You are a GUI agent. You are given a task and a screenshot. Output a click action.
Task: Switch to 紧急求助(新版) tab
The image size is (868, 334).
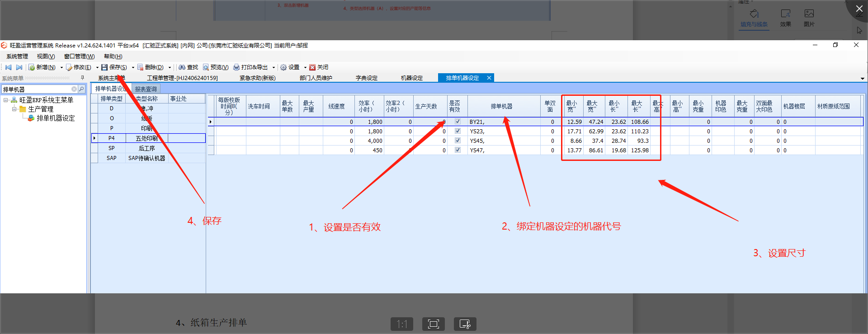pos(258,78)
